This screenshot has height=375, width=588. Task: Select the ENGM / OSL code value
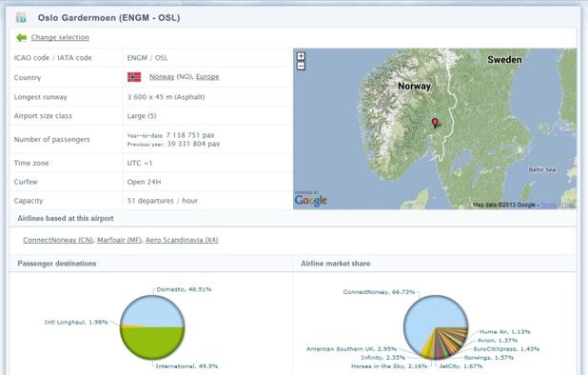click(147, 58)
